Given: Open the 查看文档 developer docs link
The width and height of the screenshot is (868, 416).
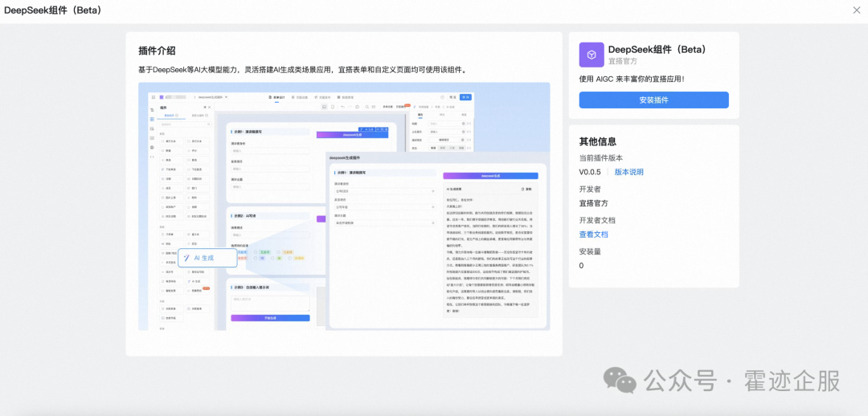Looking at the screenshot, I should coord(593,235).
